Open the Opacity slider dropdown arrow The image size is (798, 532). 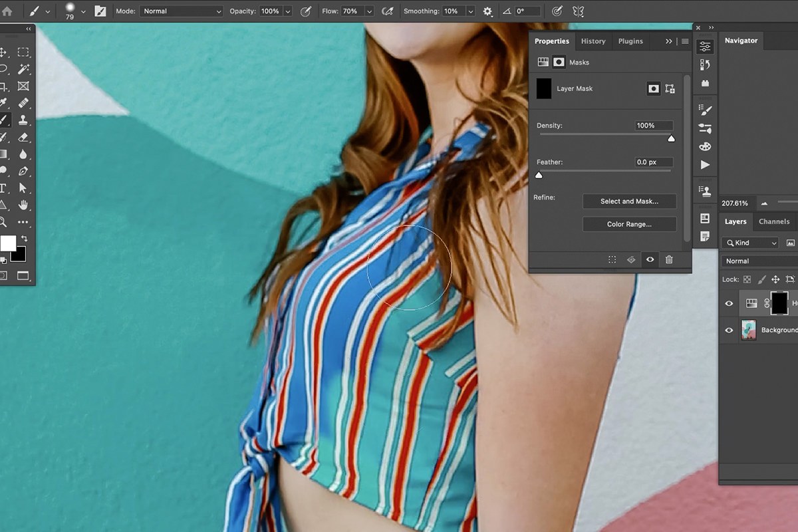point(287,11)
